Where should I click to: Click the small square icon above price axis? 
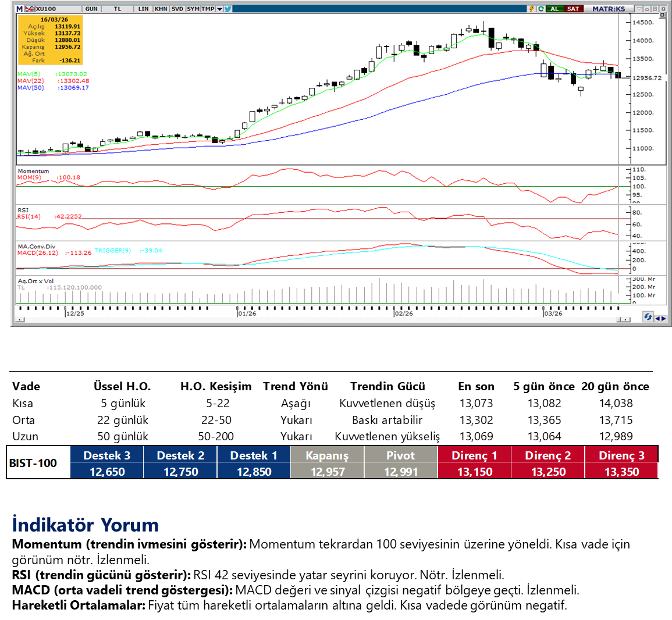(x=655, y=9)
